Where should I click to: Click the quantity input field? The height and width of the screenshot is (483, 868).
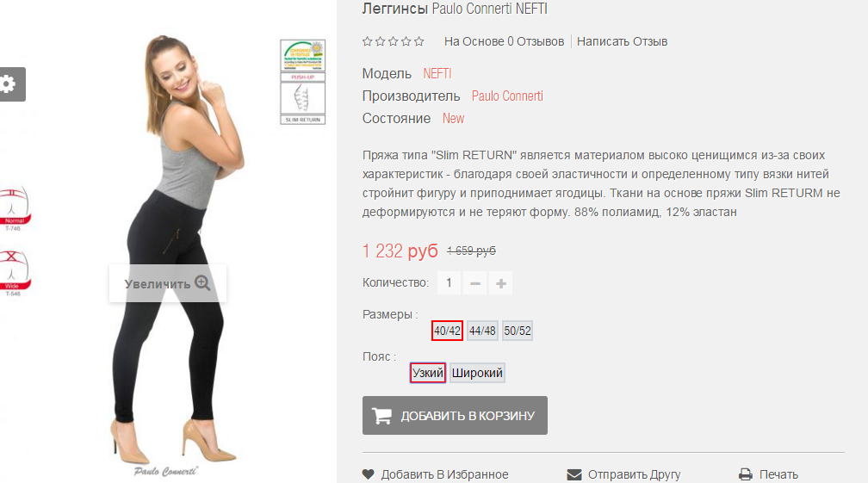coord(449,283)
